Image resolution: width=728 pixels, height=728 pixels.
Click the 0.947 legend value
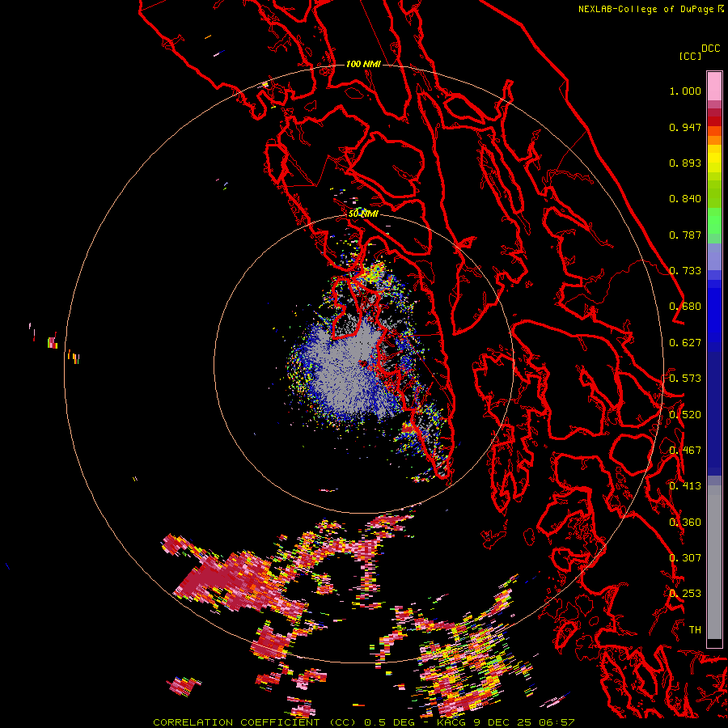(685, 127)
